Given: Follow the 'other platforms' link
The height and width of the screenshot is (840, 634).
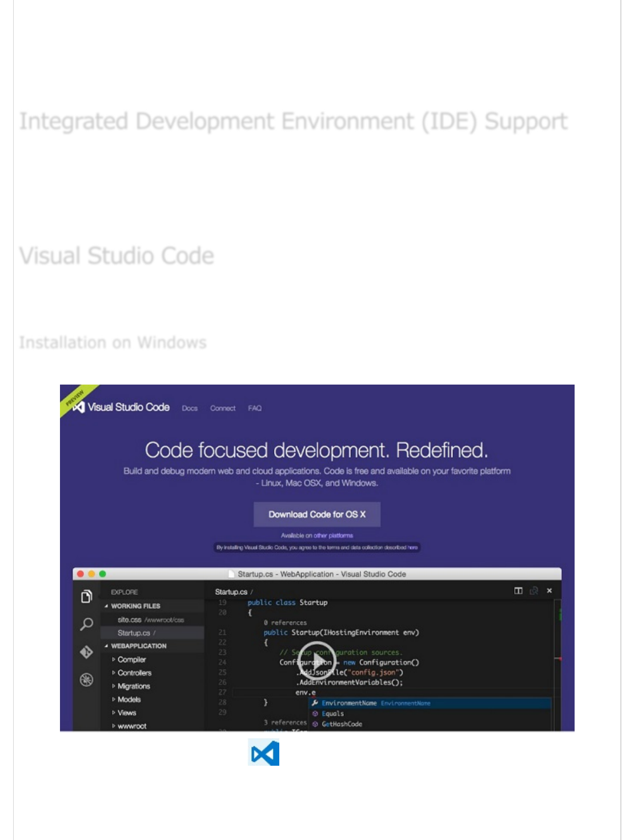Looking at the screenshot, I should 333,535.
